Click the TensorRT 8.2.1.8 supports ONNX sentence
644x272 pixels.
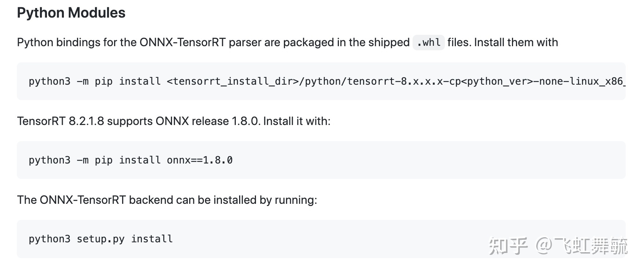[x=174, y=121]
